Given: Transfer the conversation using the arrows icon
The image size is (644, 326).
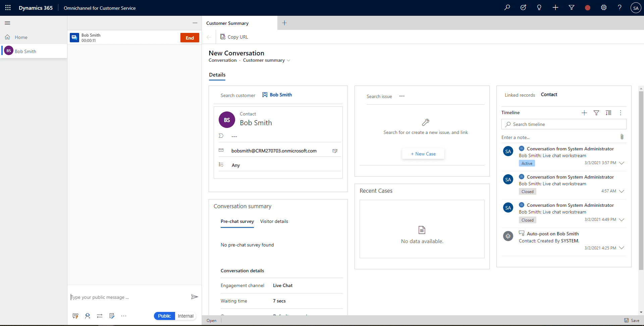Looking at the screenshot, I should (100, 316).
